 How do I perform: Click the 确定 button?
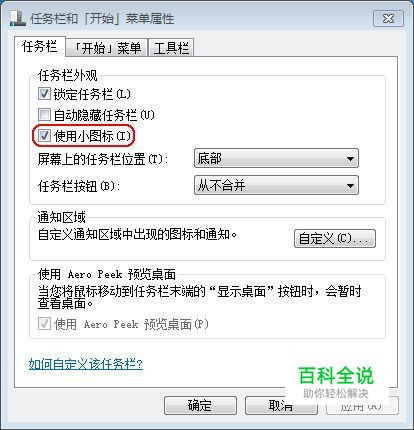pos(200,405)
